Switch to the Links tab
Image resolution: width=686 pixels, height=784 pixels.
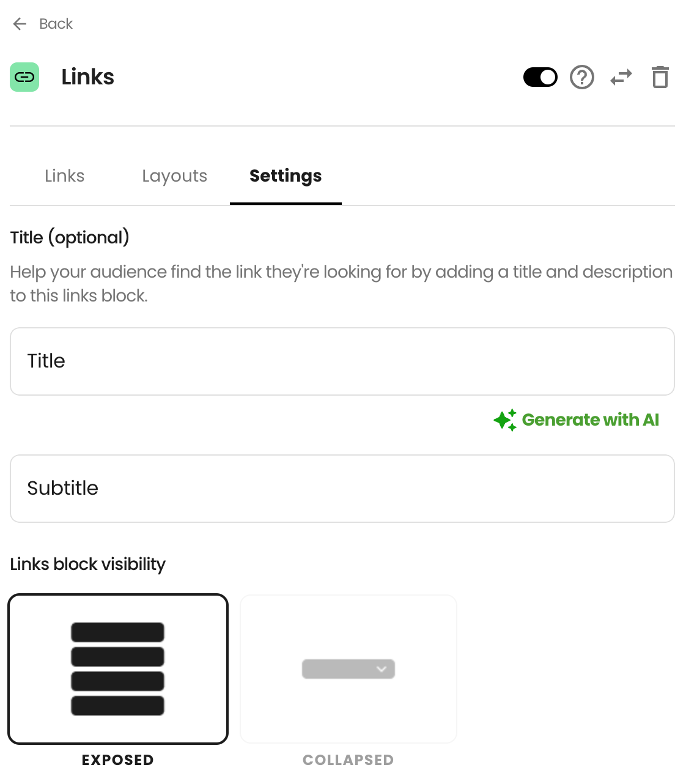point(65,176)
